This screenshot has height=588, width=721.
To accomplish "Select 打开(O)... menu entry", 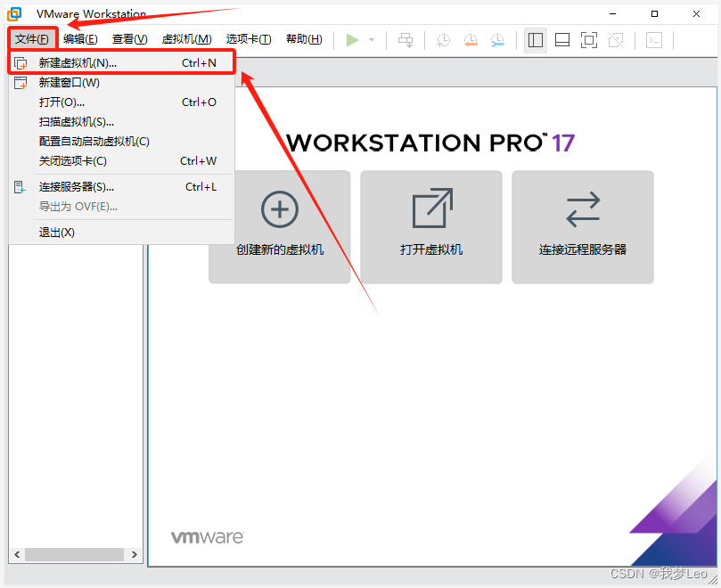I will (122, 102).
